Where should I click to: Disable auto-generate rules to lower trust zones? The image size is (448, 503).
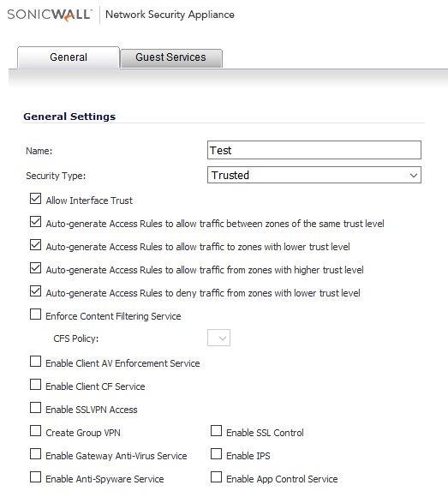(x=35, y=245)
